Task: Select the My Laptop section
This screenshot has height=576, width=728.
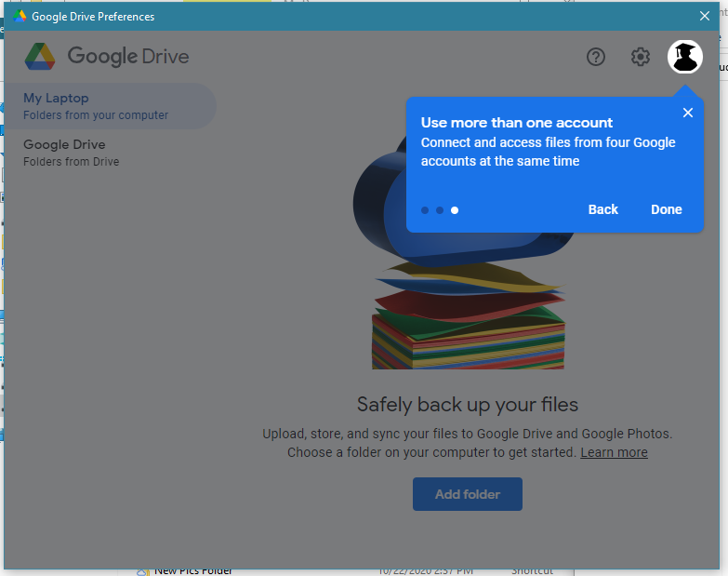Action: [110, 106]
